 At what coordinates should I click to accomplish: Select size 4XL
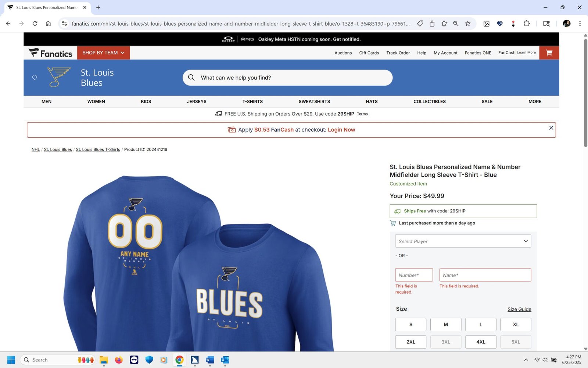coord(481,342)
